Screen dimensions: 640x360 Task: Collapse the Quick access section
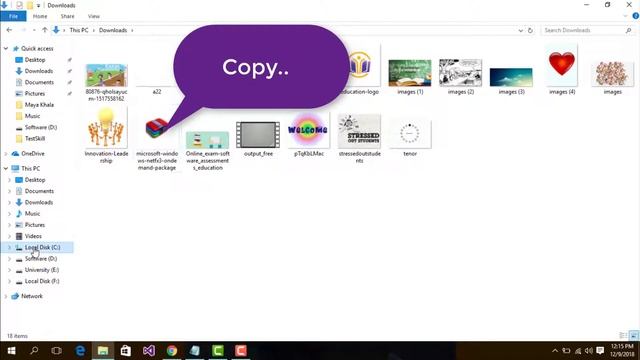click(6, 49)
